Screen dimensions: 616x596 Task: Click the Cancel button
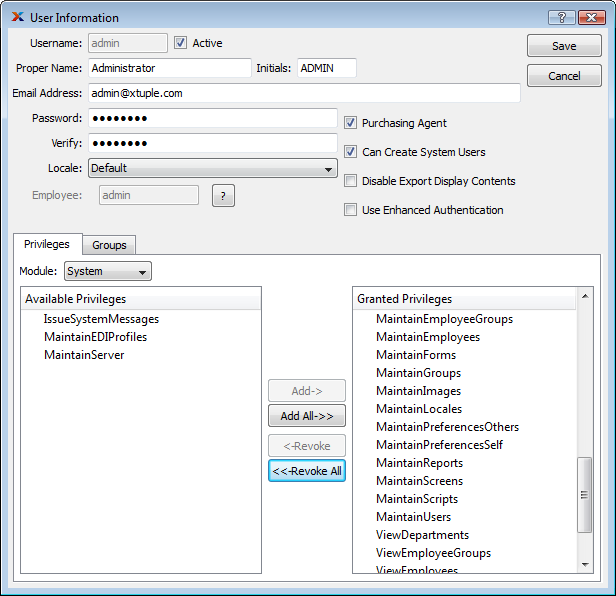pos(564,76)
